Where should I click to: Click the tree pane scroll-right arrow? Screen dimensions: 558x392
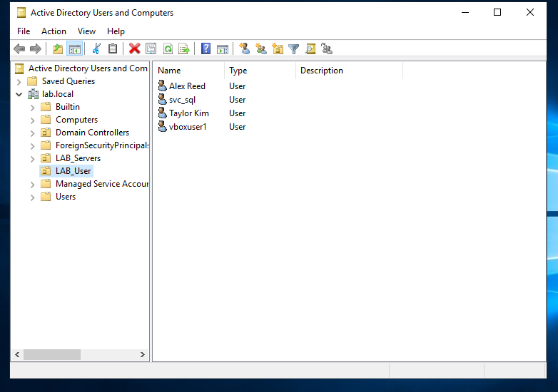click(142, 354)
